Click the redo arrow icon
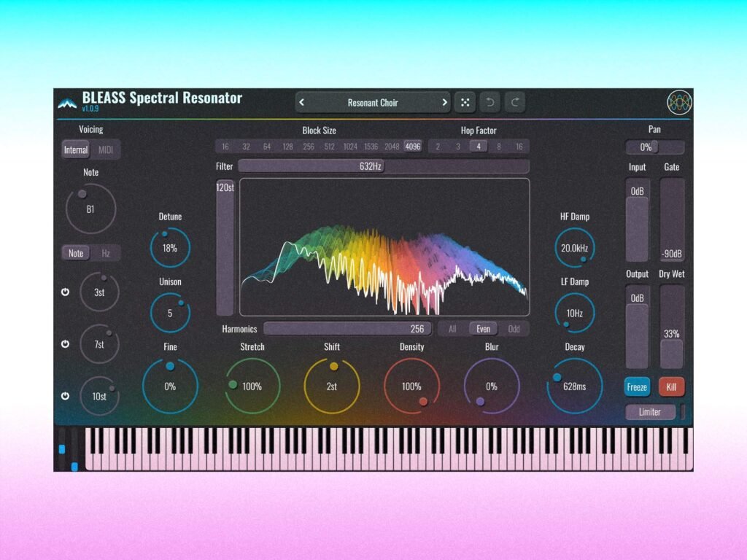Screen dimensions: 747x560 pyautogui.click(x=515, y=102)
